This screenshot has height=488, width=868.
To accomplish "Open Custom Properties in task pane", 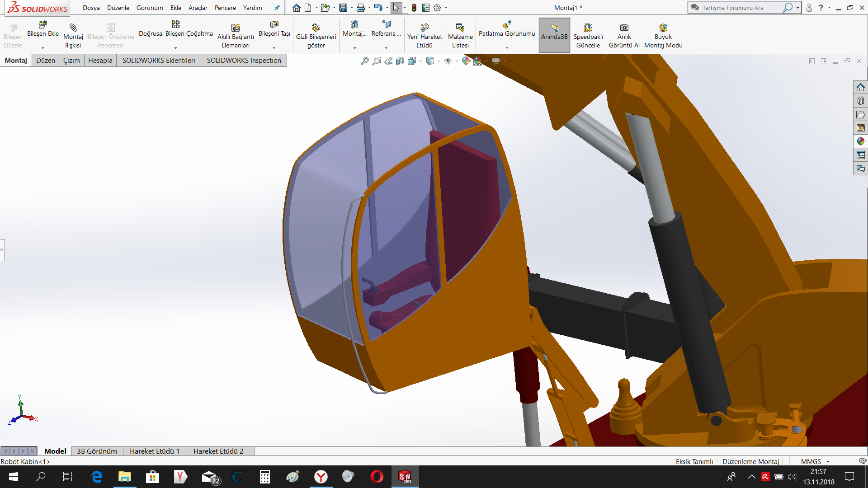I will 860,155.
